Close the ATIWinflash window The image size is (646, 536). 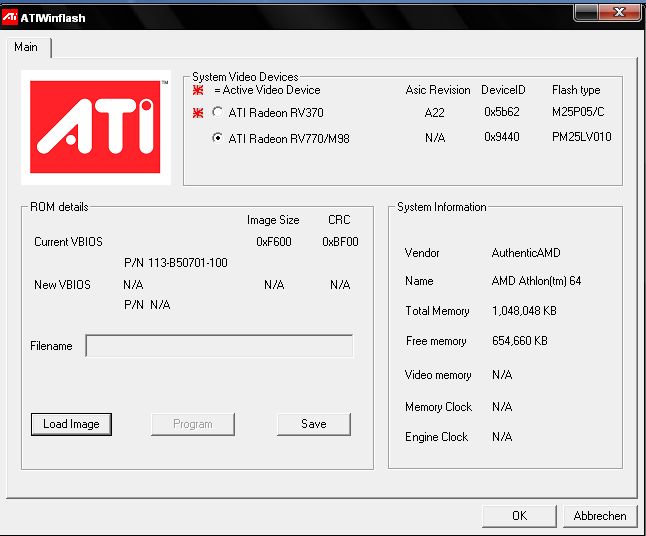(x=619, y=12)
